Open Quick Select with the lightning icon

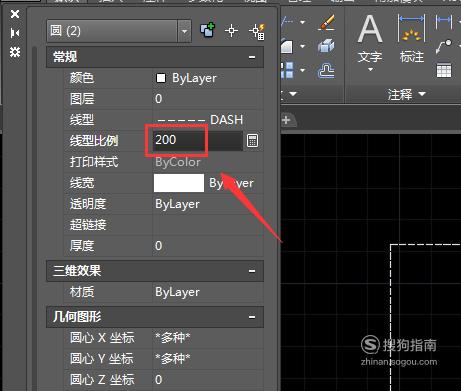[257, 31]
